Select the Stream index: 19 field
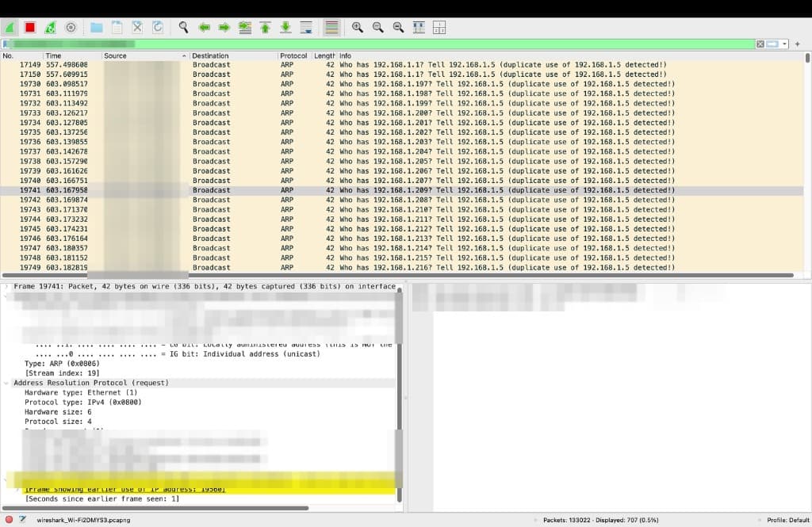 (x=62, y=373)
